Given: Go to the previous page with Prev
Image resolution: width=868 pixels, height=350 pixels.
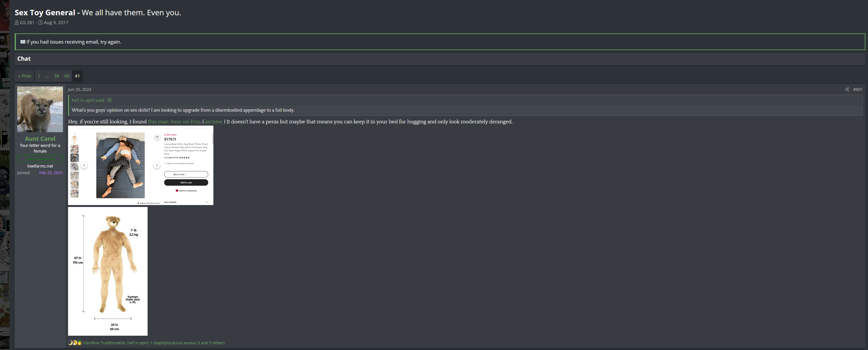Looking at the screenshot, I should (x=24, y=76).
